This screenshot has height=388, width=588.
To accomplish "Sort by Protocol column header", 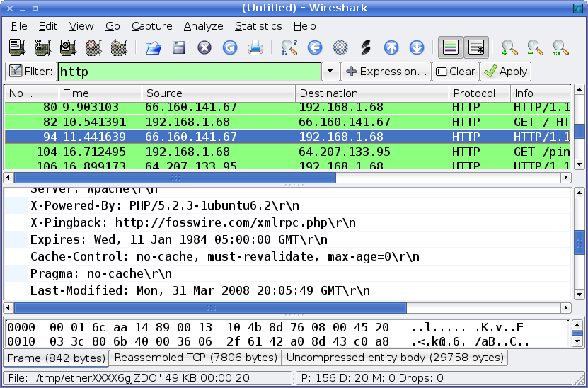I will point(479,93).
